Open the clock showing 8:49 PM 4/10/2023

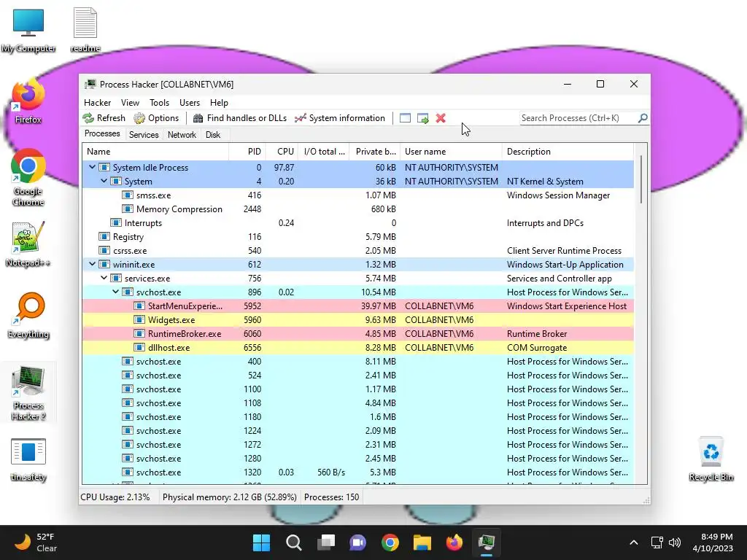pyautogui.click(x=712, y=542)
